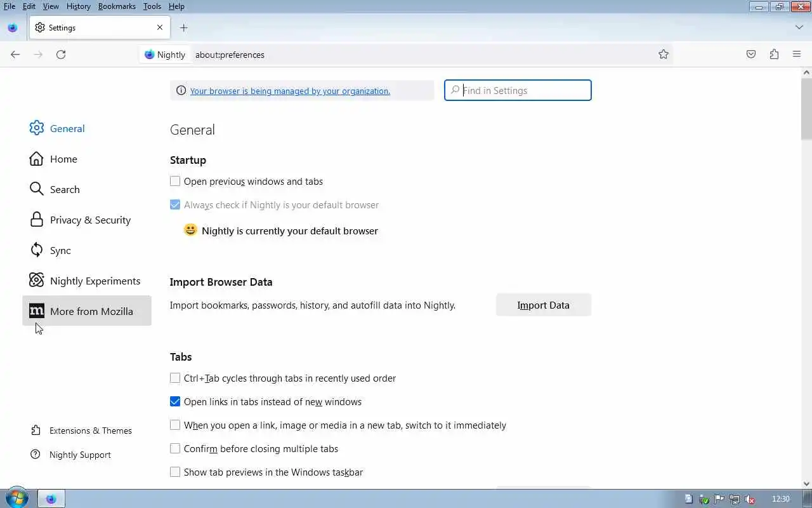Screen dimensions: 812x508
Task: Open the History menu
Action: tap(78, 6)
